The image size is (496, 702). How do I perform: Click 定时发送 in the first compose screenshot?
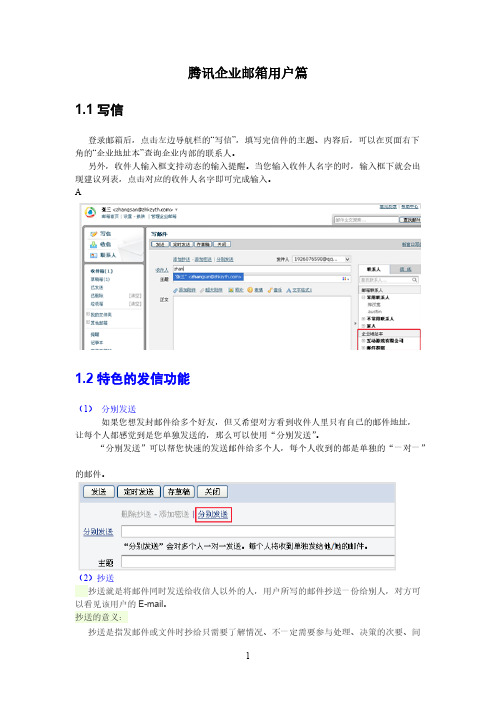(x=181, y=244)
